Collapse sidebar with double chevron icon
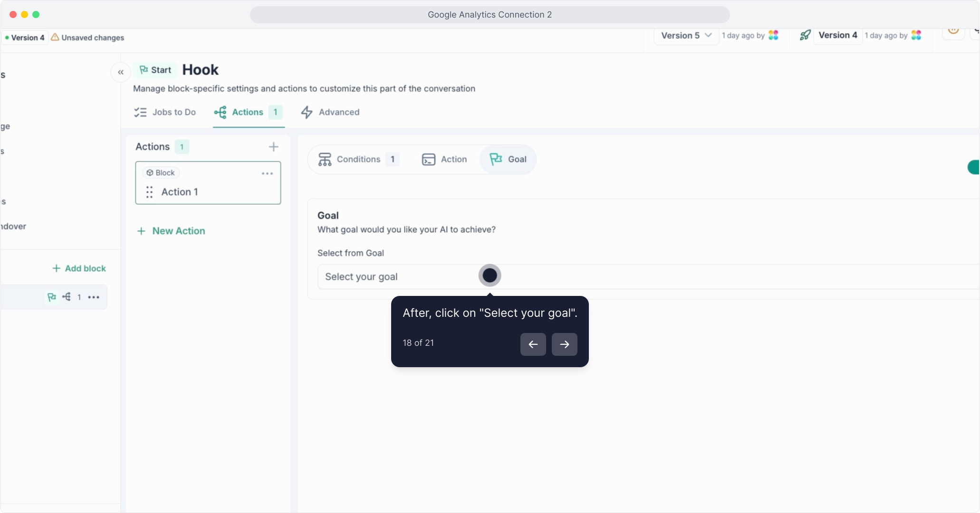 tap(121, 72)
